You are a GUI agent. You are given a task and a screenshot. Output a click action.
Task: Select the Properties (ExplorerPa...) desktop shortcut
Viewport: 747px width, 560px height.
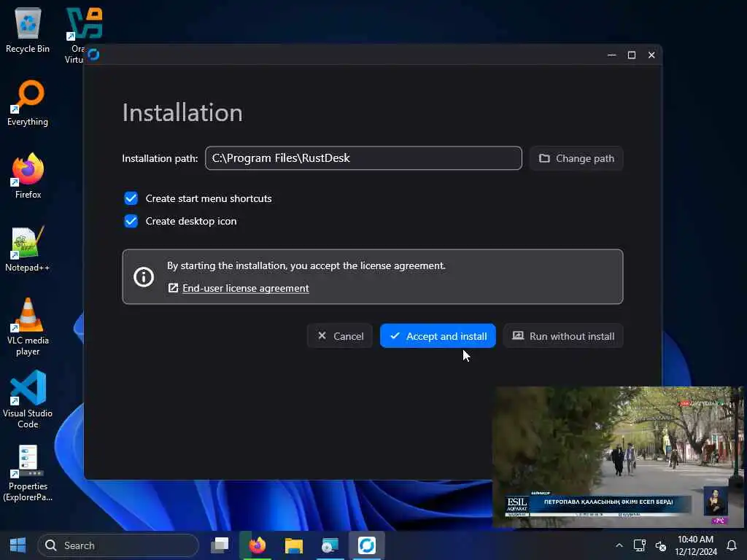point(28,472)
